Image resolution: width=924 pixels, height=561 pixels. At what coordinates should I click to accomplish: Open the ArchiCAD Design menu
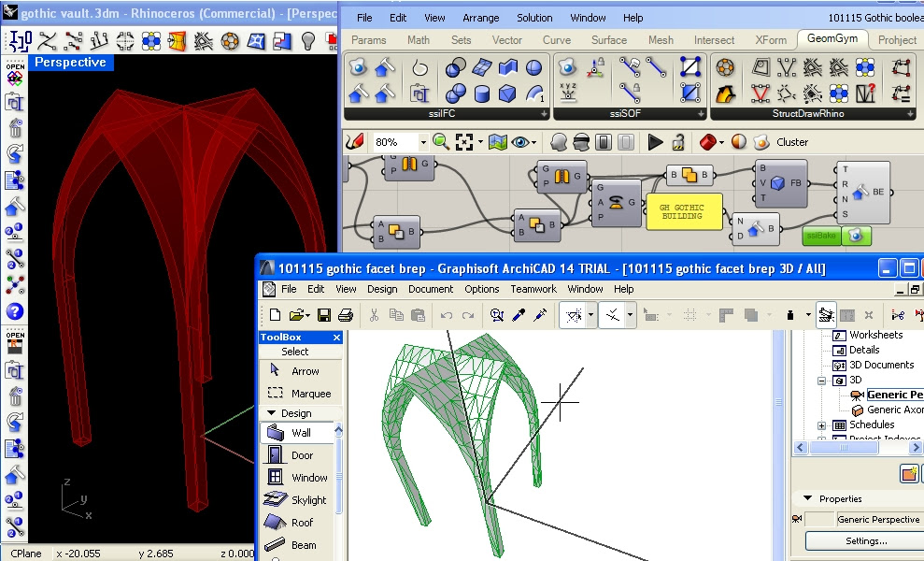[382, 289]
